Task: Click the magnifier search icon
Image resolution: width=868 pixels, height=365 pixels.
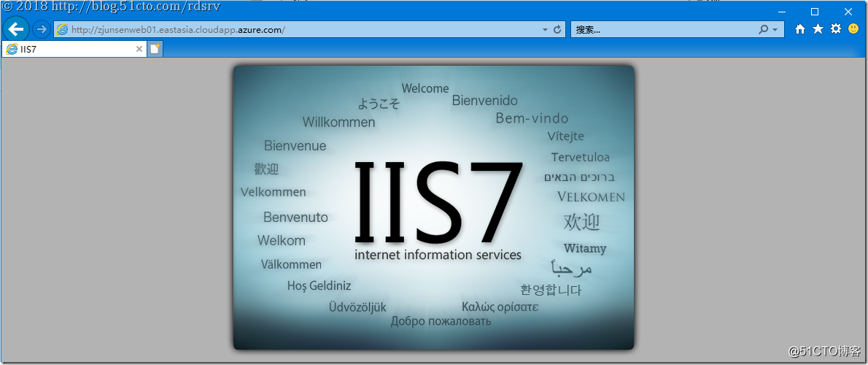Action: tap(764, 30)
